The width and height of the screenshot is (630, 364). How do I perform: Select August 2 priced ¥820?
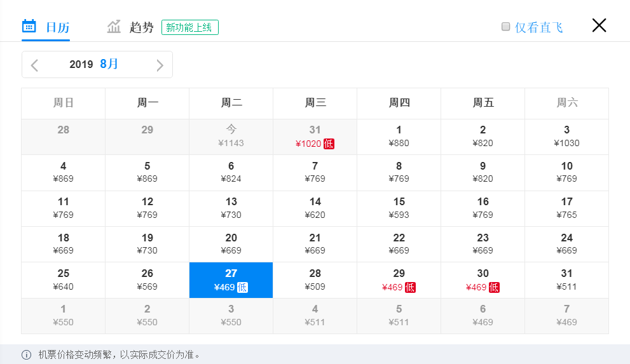[x=483, y=137]
